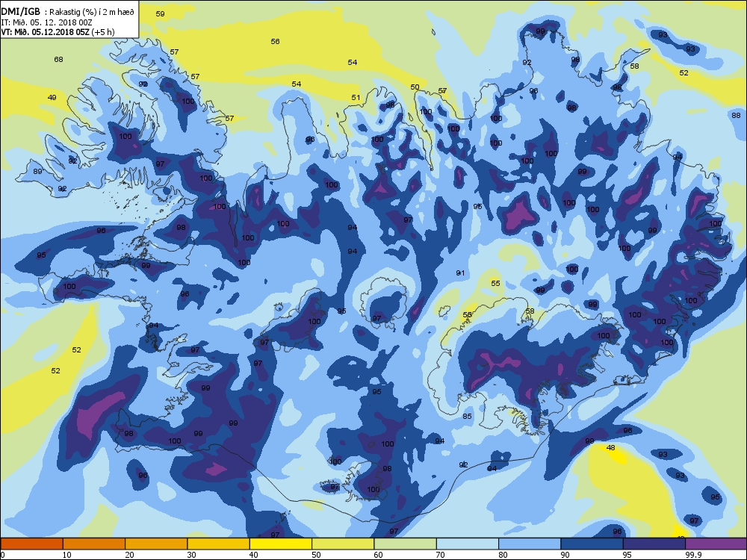Click the humidity value 85 on the map
The height and width of the screenshot is (560, 747).
pos(468,416)
